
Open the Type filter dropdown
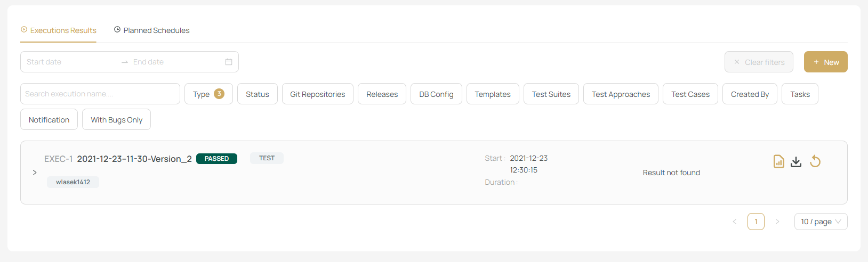click(x=208, y=94)
